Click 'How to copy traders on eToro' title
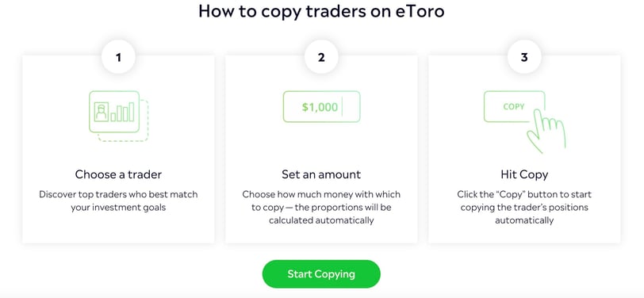The width and height of the screenshot is (644, 298). pyautogui.click(x=321, y=12)
